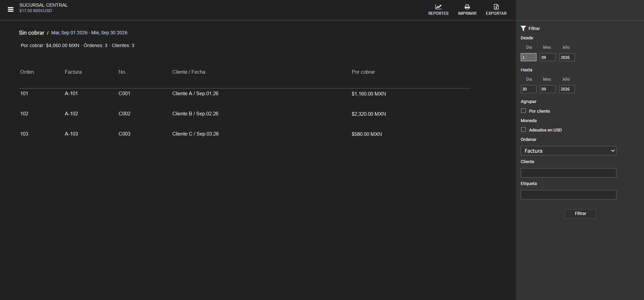Focus the Hasta Mes field

[x=548, y=89]
